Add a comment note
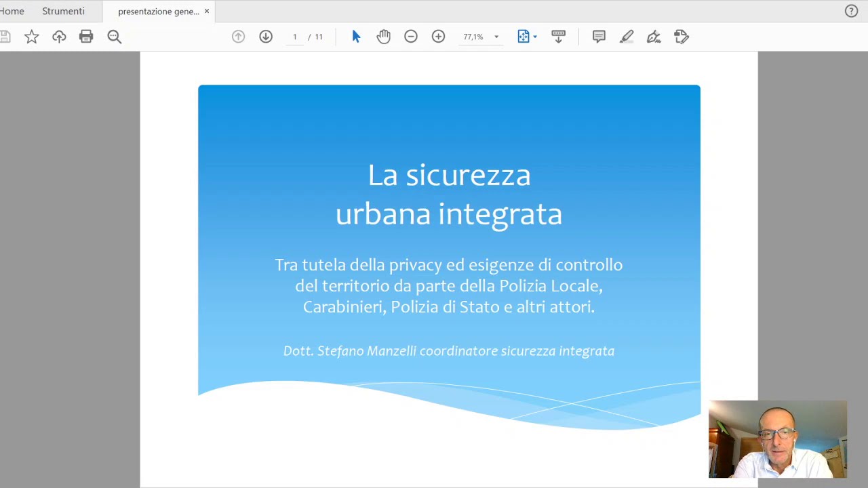 [599, 37]
